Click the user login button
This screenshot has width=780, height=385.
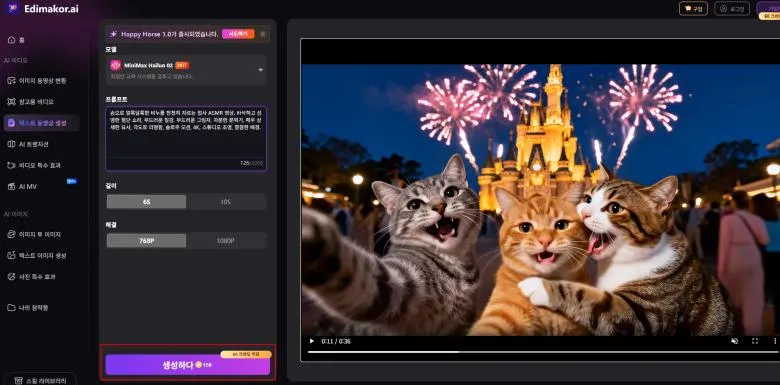point(732,8)
